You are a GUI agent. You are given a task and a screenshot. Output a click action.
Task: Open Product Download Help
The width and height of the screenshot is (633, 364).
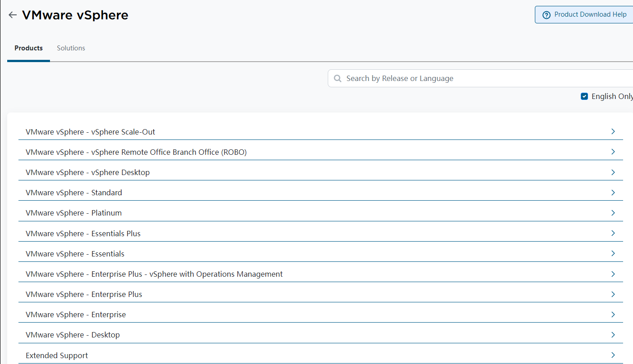coord(584,15)
